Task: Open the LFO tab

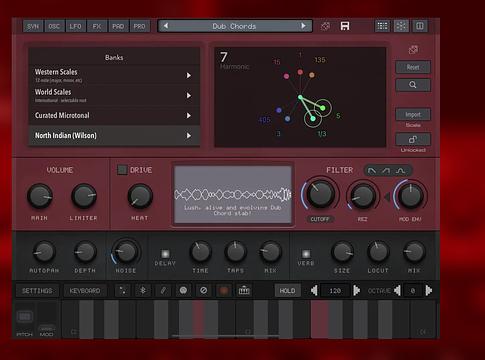Action: pyautogui.click(x=75, y=26)
